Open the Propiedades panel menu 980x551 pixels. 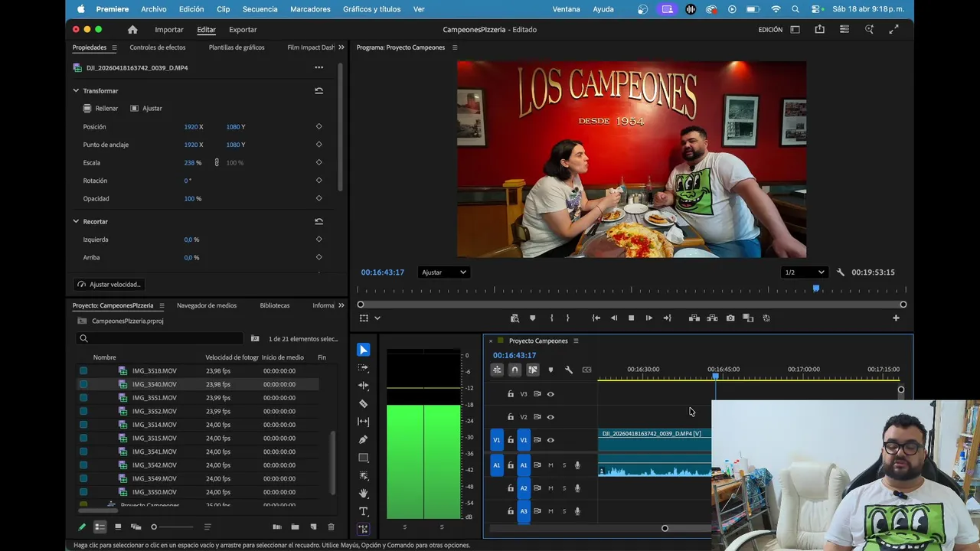click(x=114, y=47)
